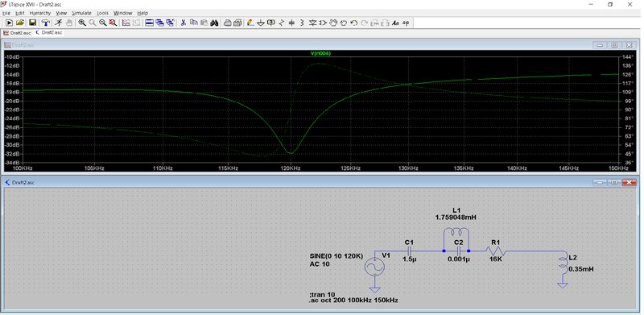Open the Tools menu
The width and height of the screenshot is (644, 315).
click(103, 13)
